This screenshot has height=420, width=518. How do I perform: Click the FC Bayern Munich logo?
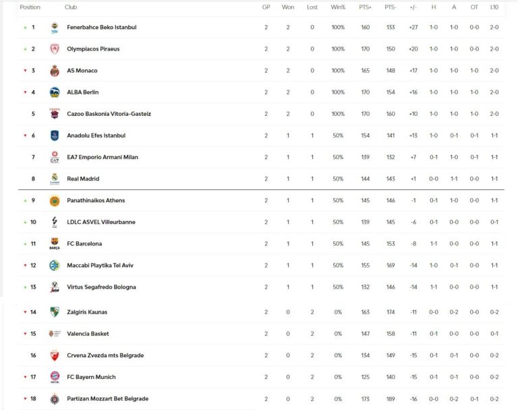(55, 377)
